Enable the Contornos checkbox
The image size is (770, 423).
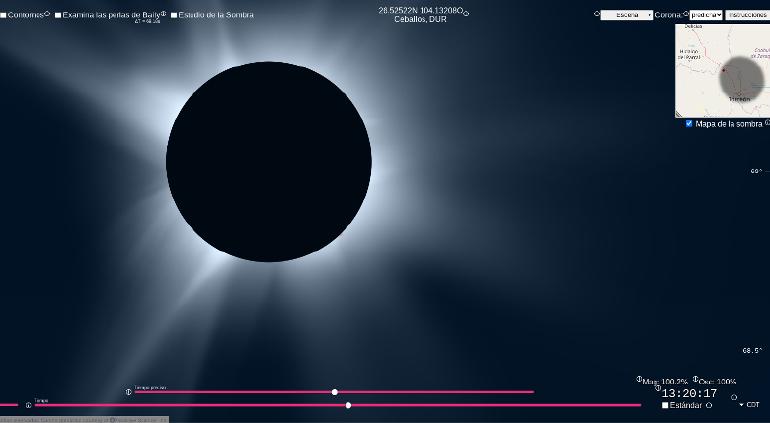pyautogui.click(x=3, y=15)
